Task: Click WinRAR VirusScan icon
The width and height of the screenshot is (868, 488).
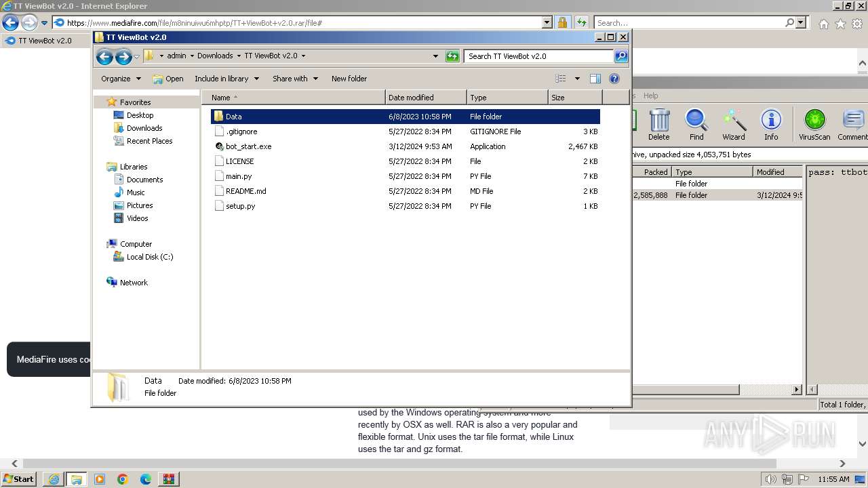Action: point(814,125)
